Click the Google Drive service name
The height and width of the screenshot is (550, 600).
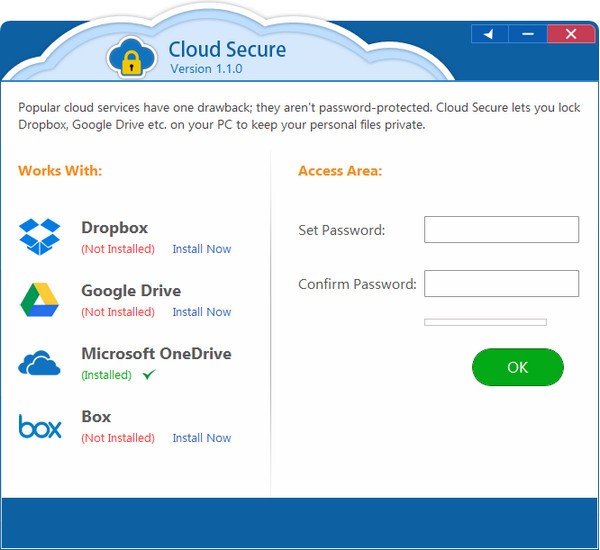[x=131, y=291]
